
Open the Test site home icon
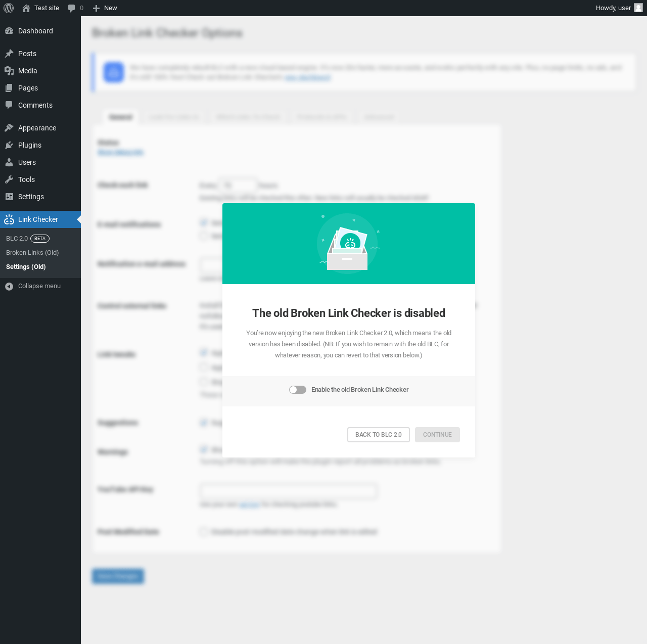click(26, 8)
